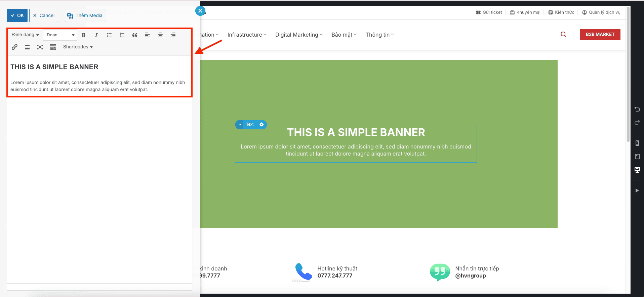The height and width of the screenshot is (297, 644).
Task: Click the red search icon
Action: pos(563,34)
